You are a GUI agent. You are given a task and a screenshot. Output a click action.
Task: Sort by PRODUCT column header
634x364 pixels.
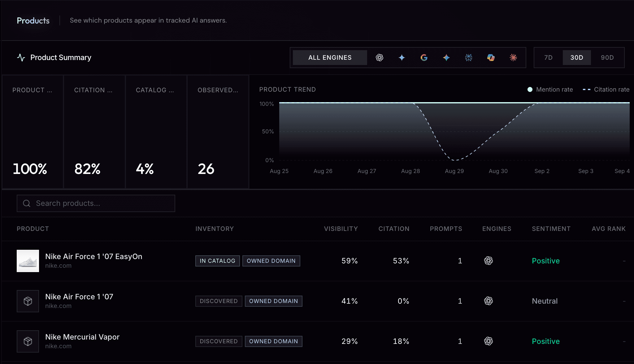33,229
